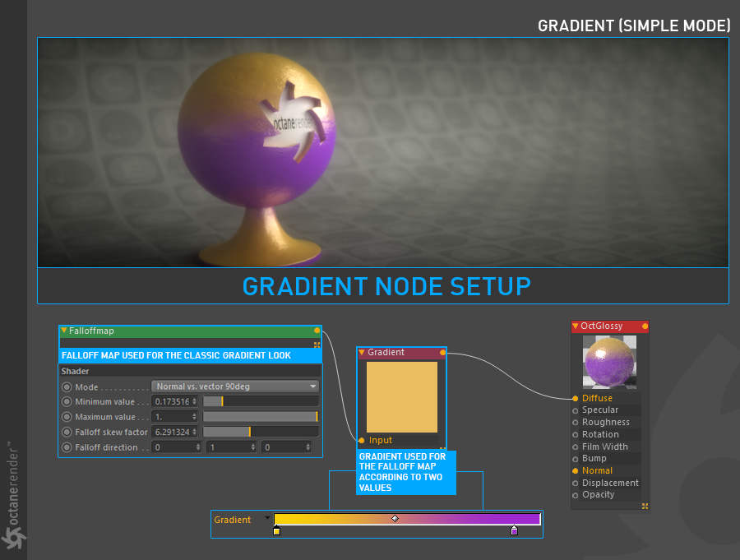Click the OctGlossy node resize corner icon
740x560 pixels.
point(645,507)
